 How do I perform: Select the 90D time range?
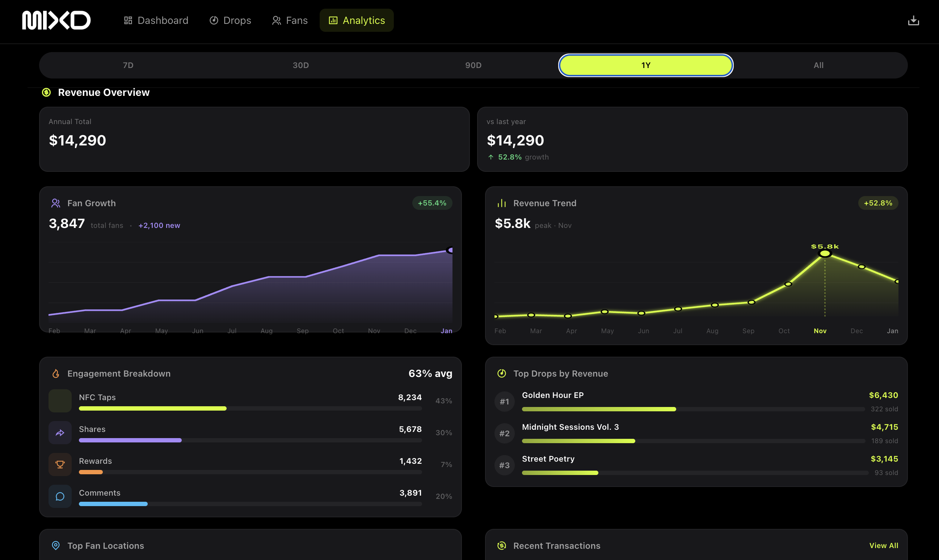[x=473, y=65]
